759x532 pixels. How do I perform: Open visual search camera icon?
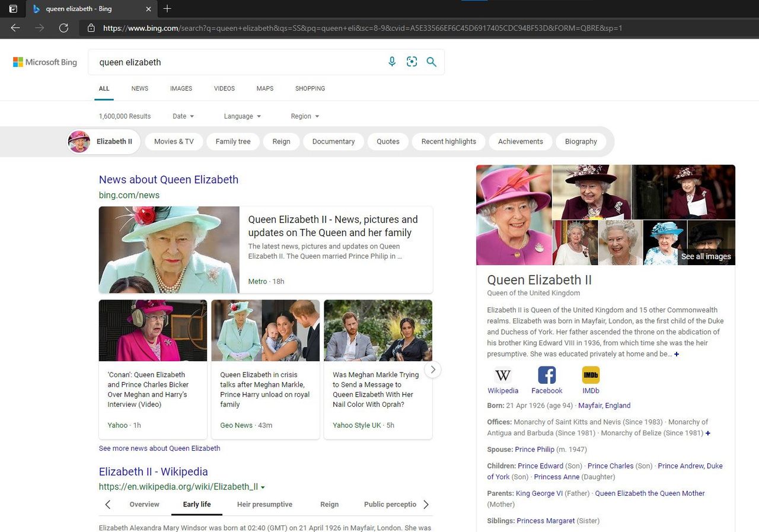412,62
